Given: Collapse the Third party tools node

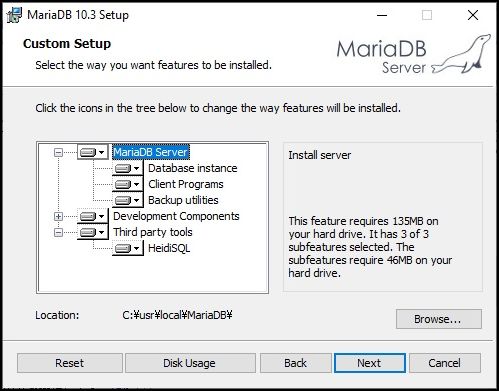Looking at the screenshot, I should tap(58, 232).
